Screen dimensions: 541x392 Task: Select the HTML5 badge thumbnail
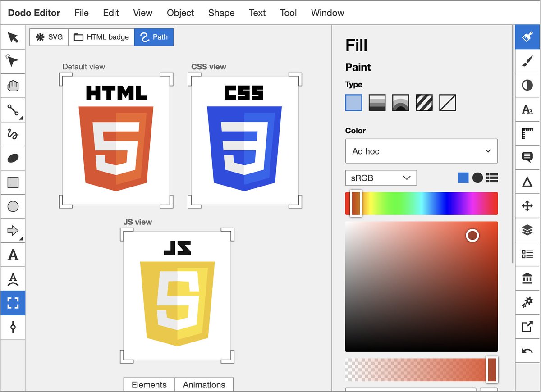[x=116, y=141]
